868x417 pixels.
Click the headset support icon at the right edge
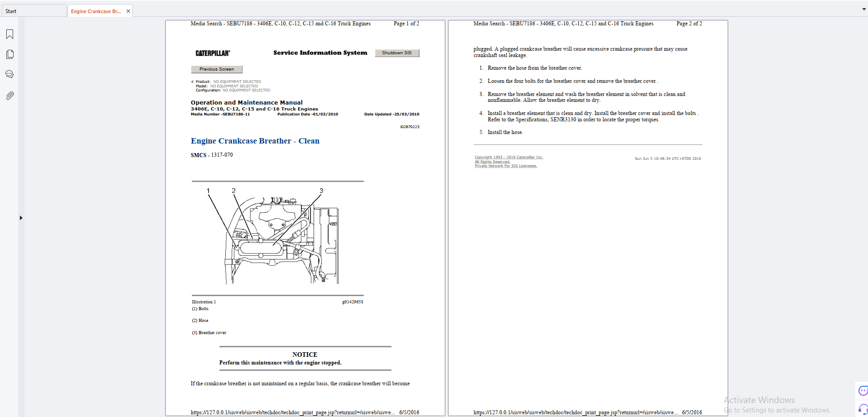863,409
